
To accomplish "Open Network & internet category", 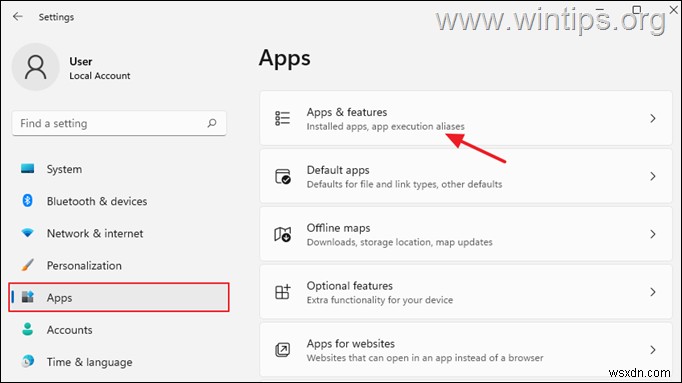I will [119, 233].
